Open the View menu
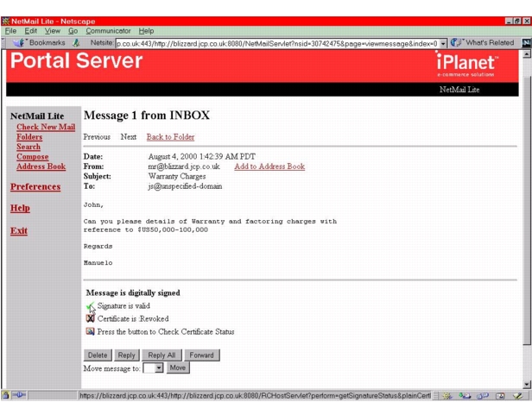Image resolution: width=532 pixels, height=402 pixels. pyautogui.click(x=52, y=31)
